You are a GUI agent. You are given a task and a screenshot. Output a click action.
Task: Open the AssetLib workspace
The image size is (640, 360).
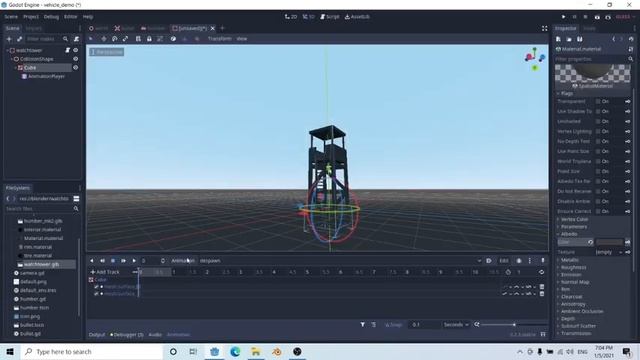[357, 17]
